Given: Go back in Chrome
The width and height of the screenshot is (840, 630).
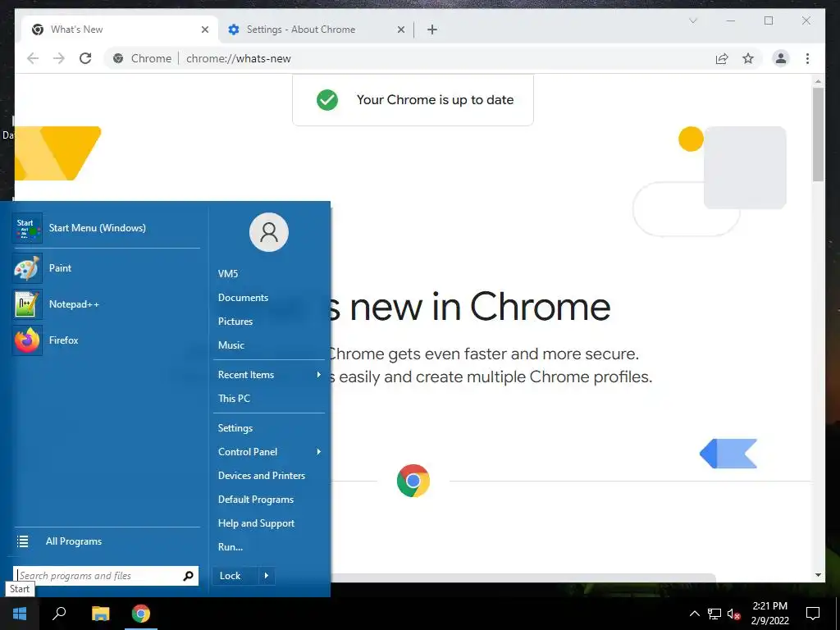Looking at the screenshot, I should pyautogui.click(x=33, y=58).
